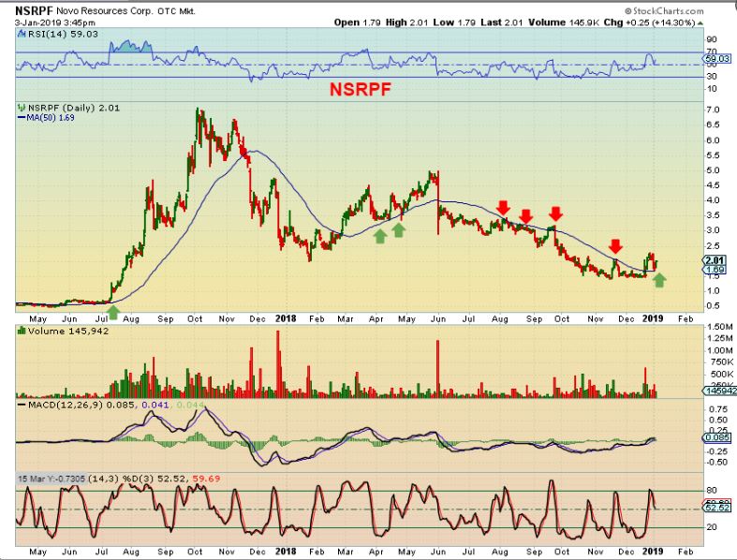
Task: Click the 0.5 price axis label
Action: (713, 305)
